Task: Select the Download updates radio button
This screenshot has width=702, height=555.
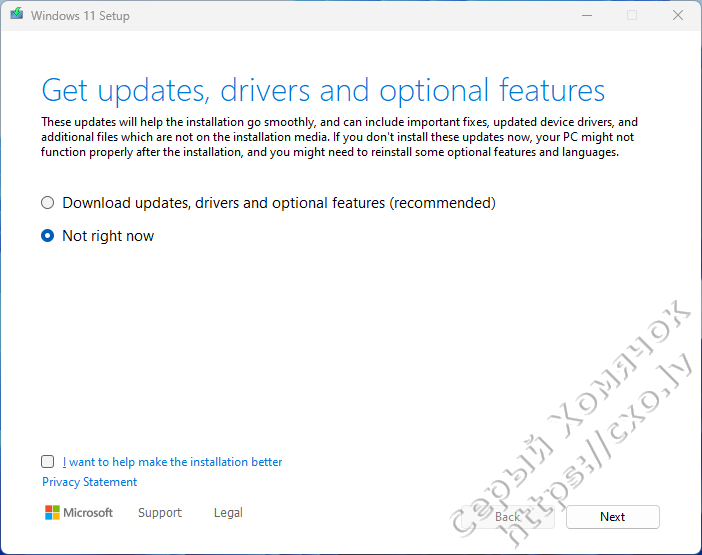Action: click(48, 203)
